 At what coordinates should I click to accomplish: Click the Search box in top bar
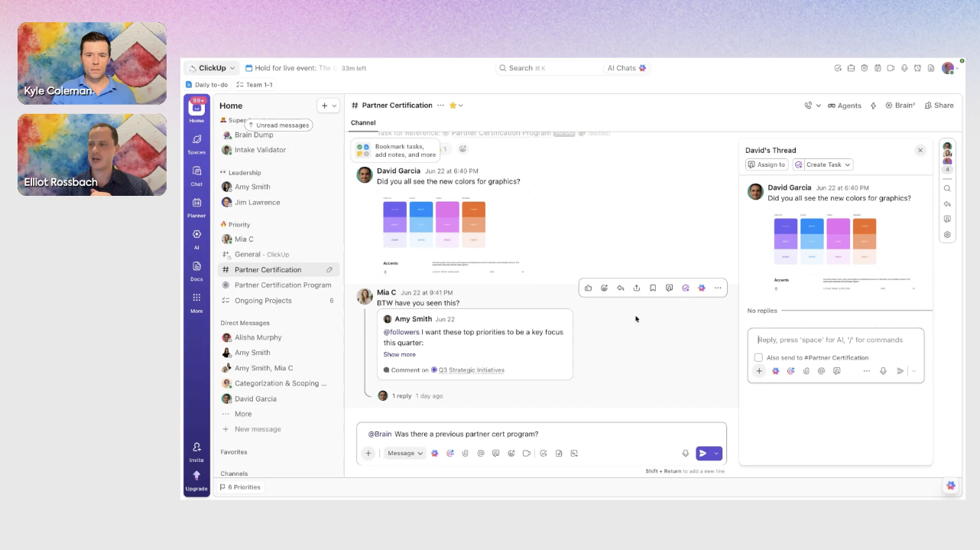pos(548,68)
